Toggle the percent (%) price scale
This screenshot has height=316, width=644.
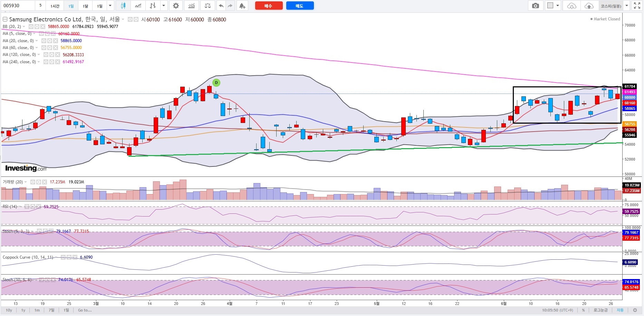click(584, 310)
